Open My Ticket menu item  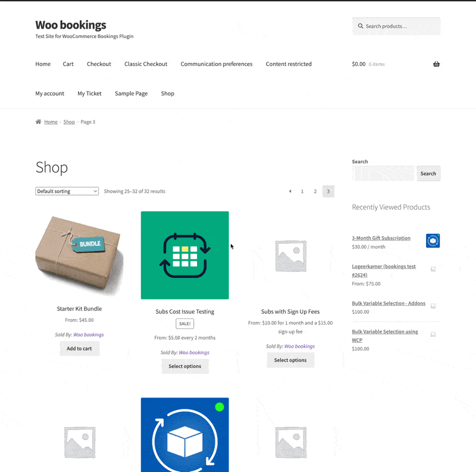coord(90,93)
